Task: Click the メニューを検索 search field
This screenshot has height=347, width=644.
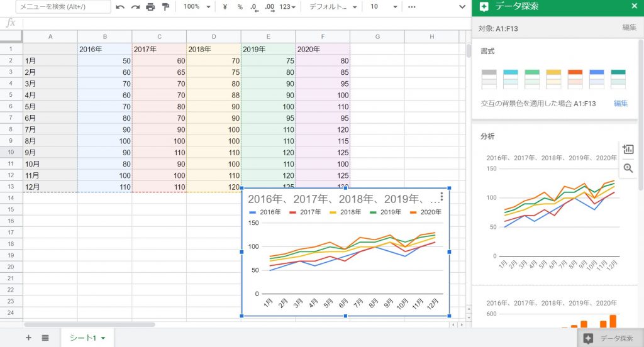Action: pos(64,6)
